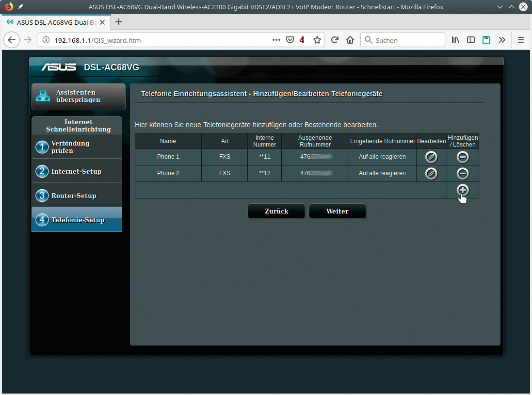Bookmark this page with the star
Viewport: 532px width, 395px height.
(x=317, y=40)
